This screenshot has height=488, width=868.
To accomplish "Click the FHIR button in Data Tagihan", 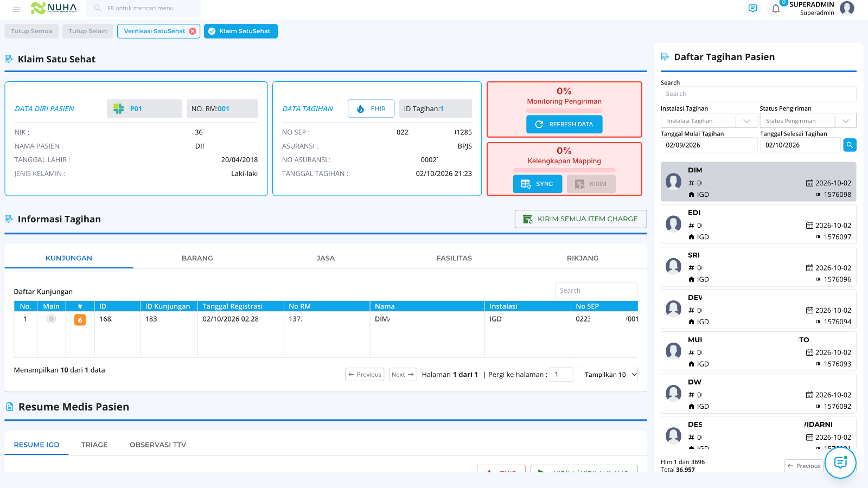I will [x=371, y=108].
